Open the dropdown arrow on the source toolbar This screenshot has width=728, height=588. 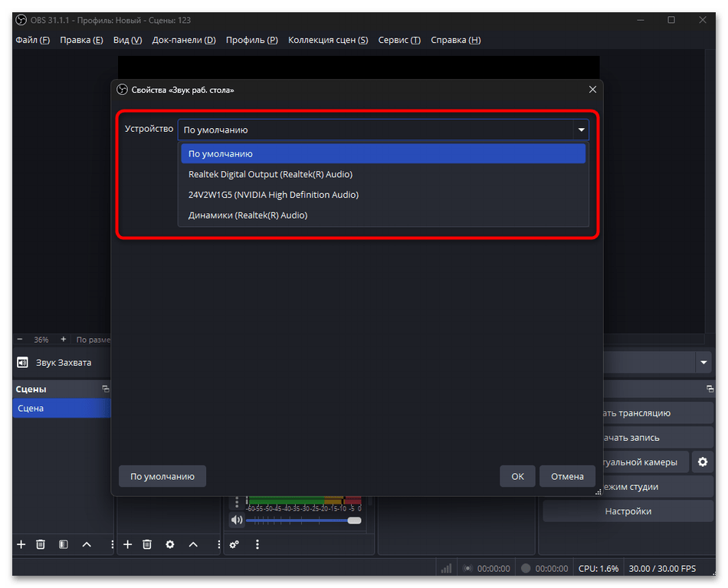pos(703,363)
